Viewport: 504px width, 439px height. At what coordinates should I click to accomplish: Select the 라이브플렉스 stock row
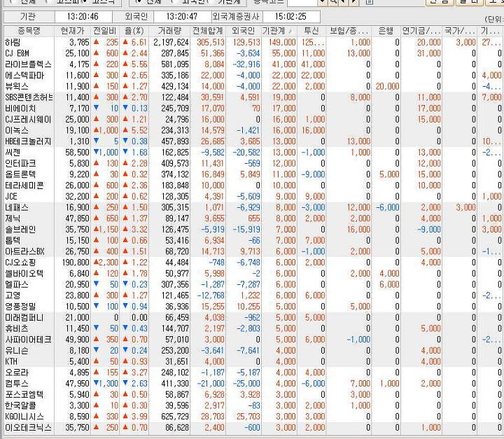pos(254,64)
